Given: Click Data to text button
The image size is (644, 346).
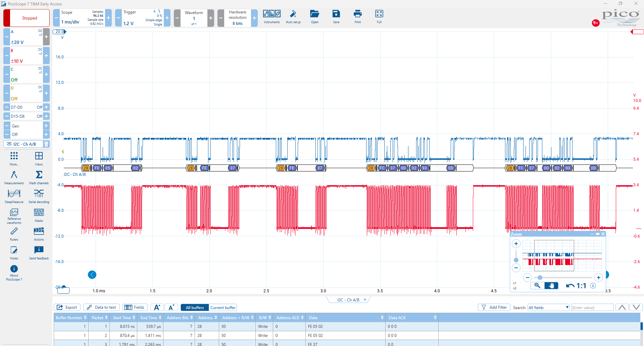Looking at the screenshot, I should tap(101, 307).
